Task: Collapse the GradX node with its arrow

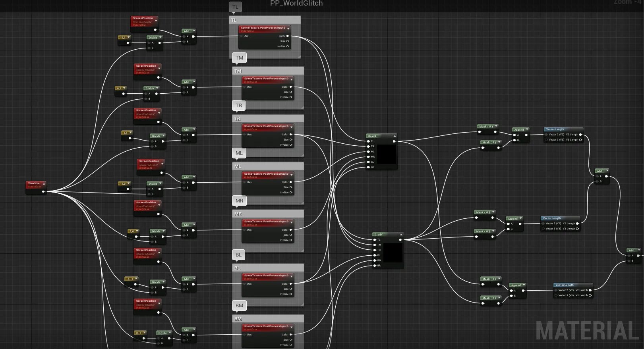Action: click(x=395, y=136)
